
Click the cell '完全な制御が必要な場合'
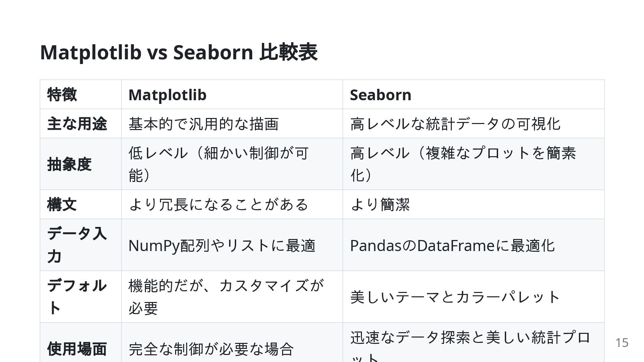(x=211, y=349)
